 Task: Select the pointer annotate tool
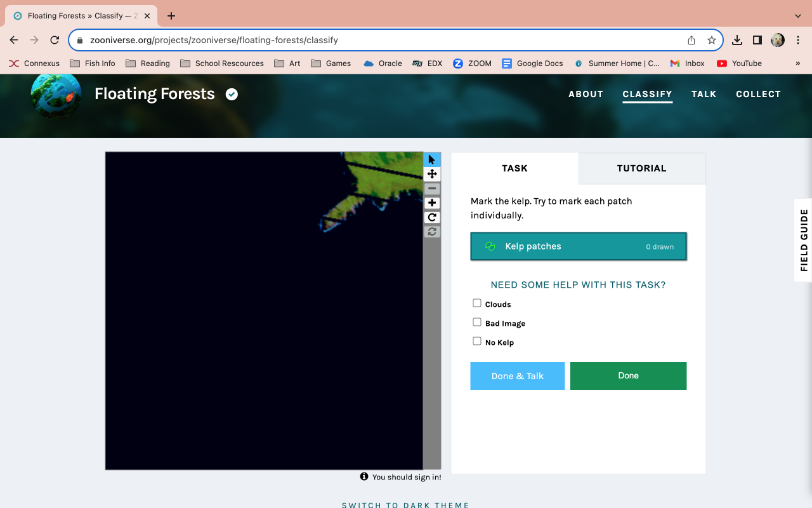click(432, 159)
